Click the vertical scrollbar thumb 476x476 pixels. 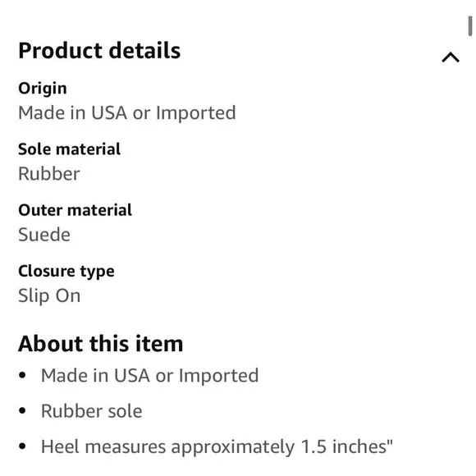pos(470,26)
